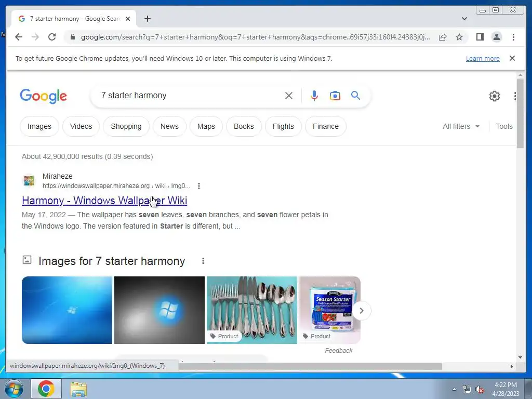This screenshot has height=399, width=532.
Task: Click the vertical scrollbar down arrow
Action: 520,357
